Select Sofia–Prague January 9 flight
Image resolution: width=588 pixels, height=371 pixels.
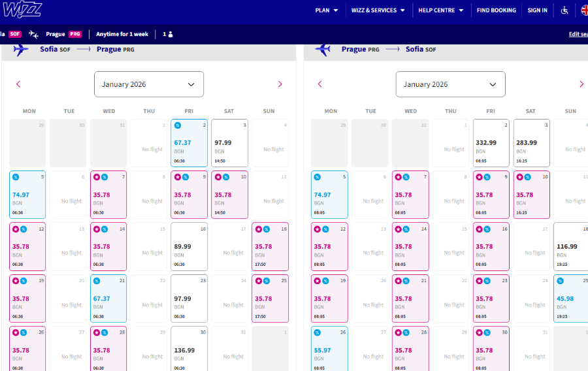point(189,195)
